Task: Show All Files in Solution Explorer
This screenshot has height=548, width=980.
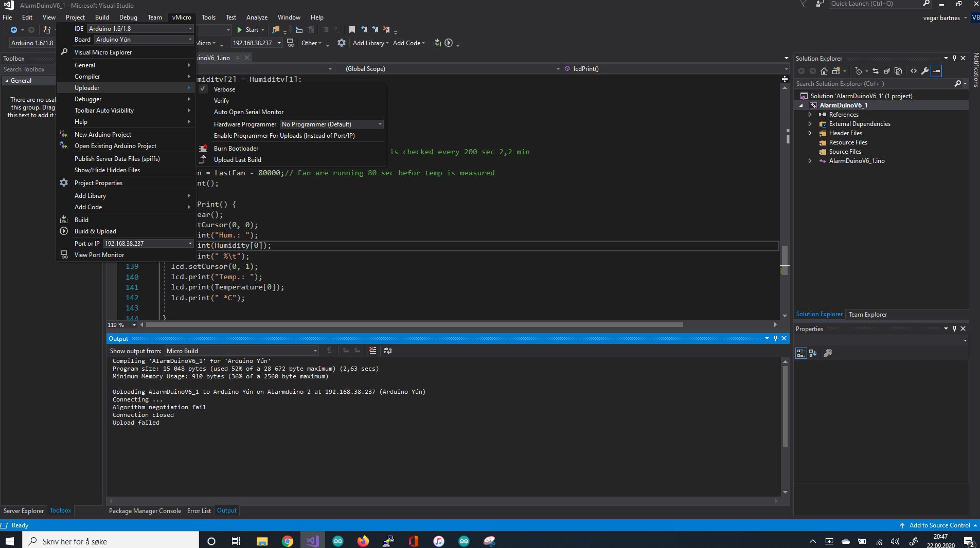Action: (898, 71)
